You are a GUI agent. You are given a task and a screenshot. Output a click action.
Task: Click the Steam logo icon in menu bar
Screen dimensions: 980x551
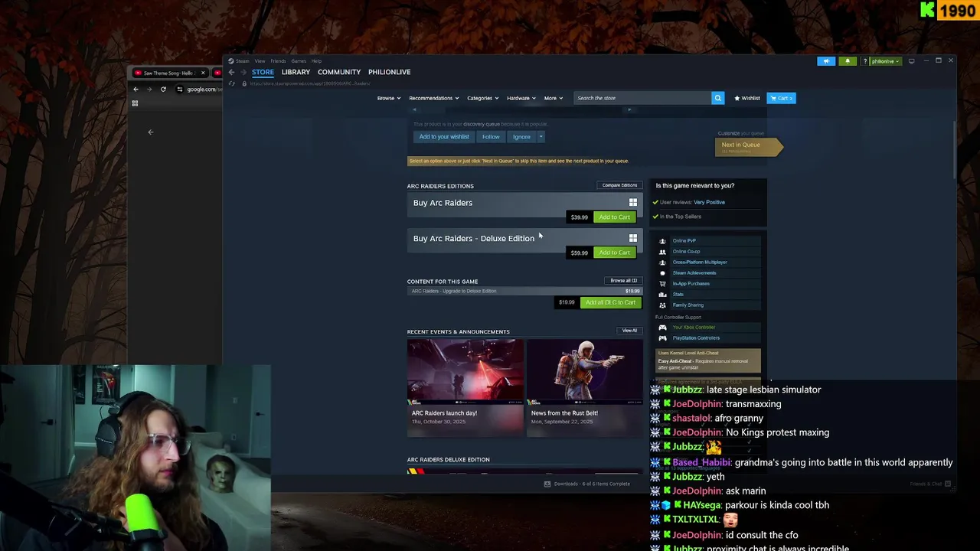[231, 61]
